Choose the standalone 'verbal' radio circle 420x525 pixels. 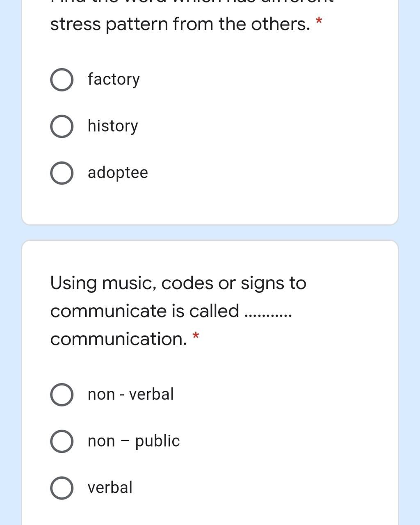tap(62, 488)
